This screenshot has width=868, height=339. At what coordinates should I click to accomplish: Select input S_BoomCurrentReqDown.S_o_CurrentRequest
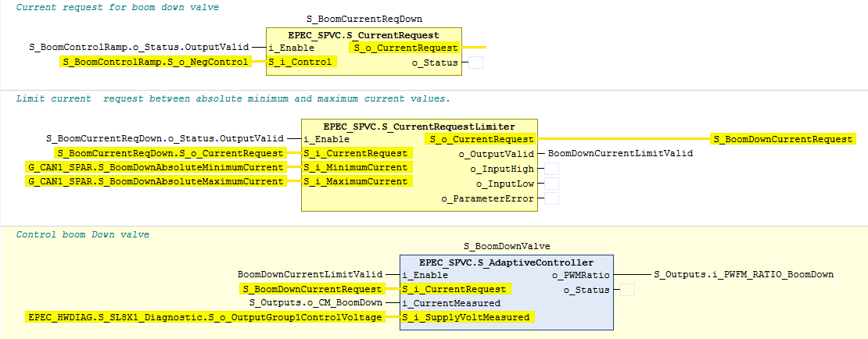(170, 153)
